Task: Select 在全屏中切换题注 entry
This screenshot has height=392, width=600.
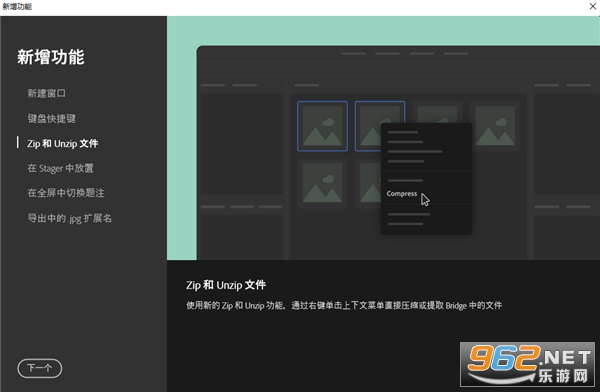Action: pyautogui.click(x=66, y=193)
